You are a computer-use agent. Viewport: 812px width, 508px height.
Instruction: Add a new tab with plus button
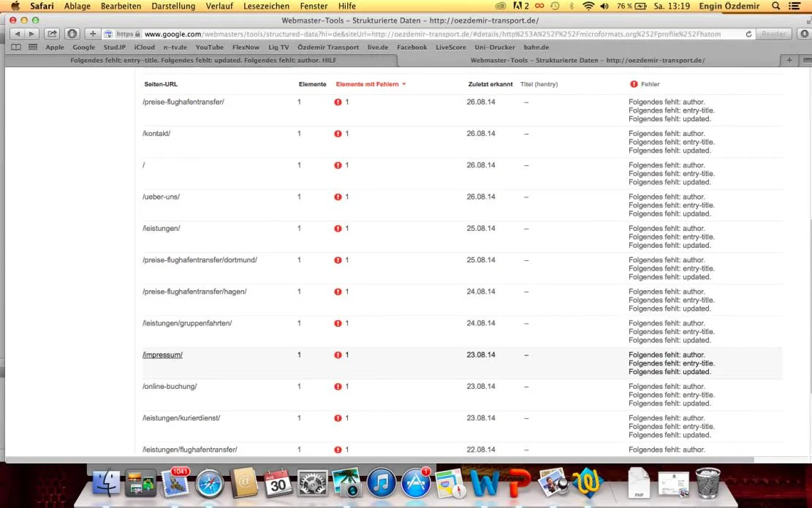coord(789,60)
